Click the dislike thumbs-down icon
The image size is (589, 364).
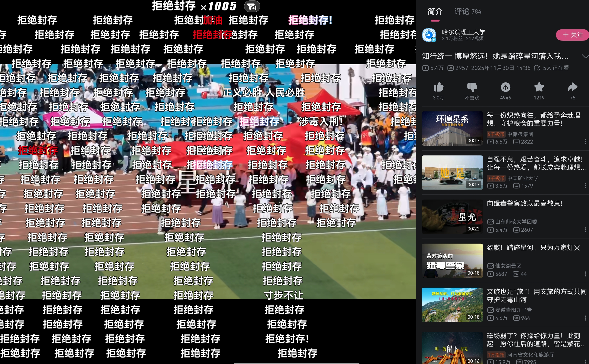(472, 87)
